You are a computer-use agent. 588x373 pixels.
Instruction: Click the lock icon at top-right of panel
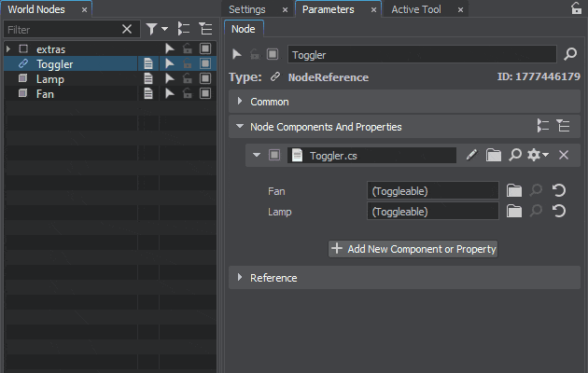(x=576, y=8)
